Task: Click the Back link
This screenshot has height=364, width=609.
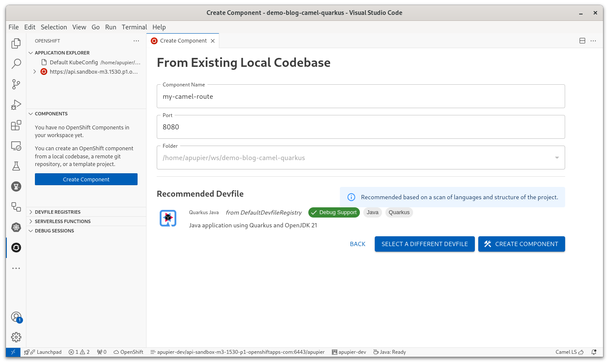Action: click(x=357, y=244)
